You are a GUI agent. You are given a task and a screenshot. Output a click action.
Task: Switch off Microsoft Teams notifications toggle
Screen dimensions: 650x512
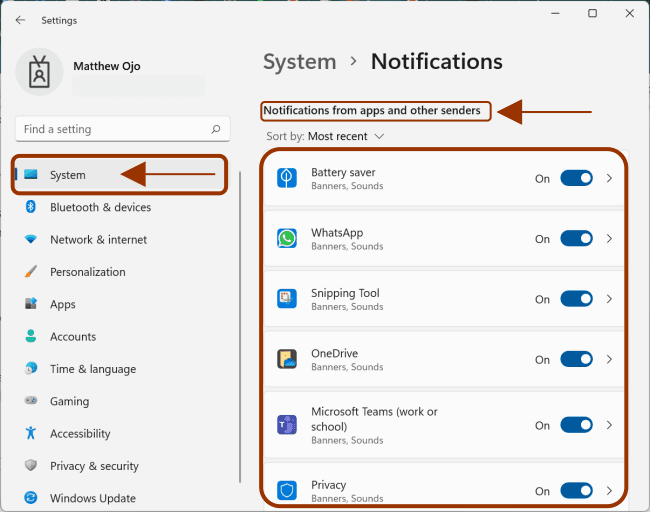576,425
